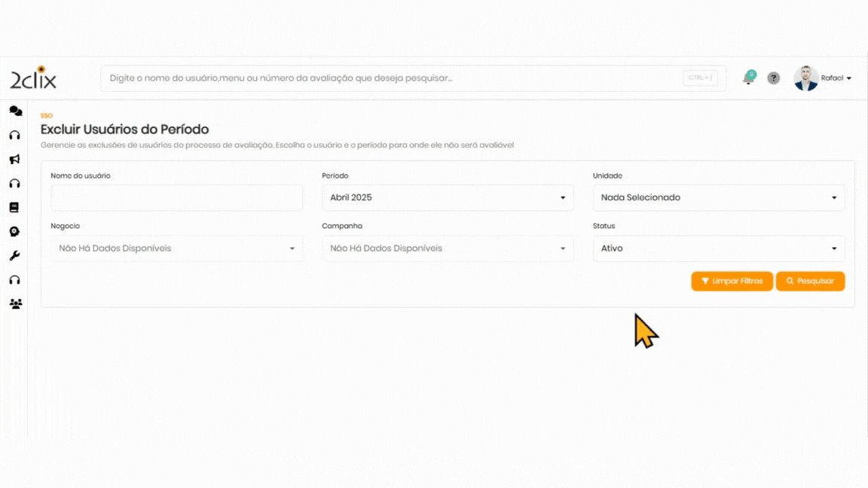Expand the Período dropdown showing Abril 2025
The height and width of the screenshot is (488, 868).
point(448,198)
